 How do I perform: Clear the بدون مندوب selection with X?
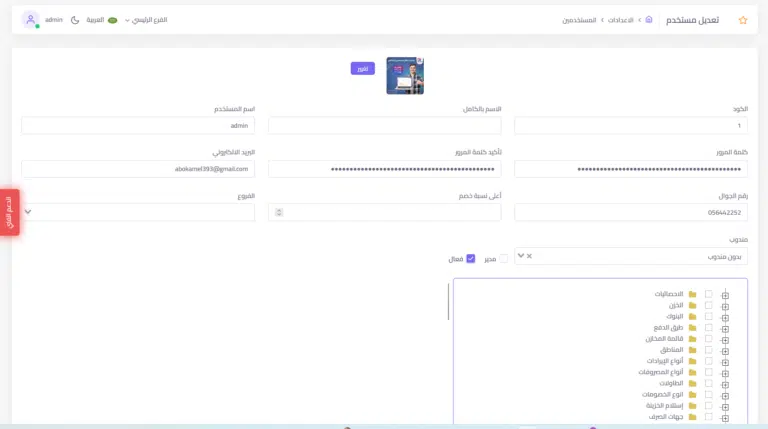[529, 256]
